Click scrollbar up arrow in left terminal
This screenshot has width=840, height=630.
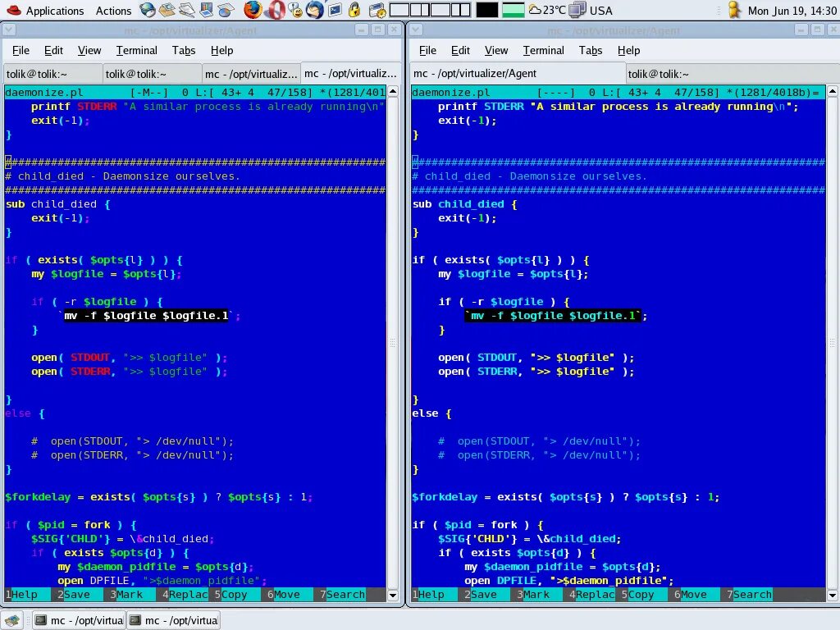tap(393, 91)
